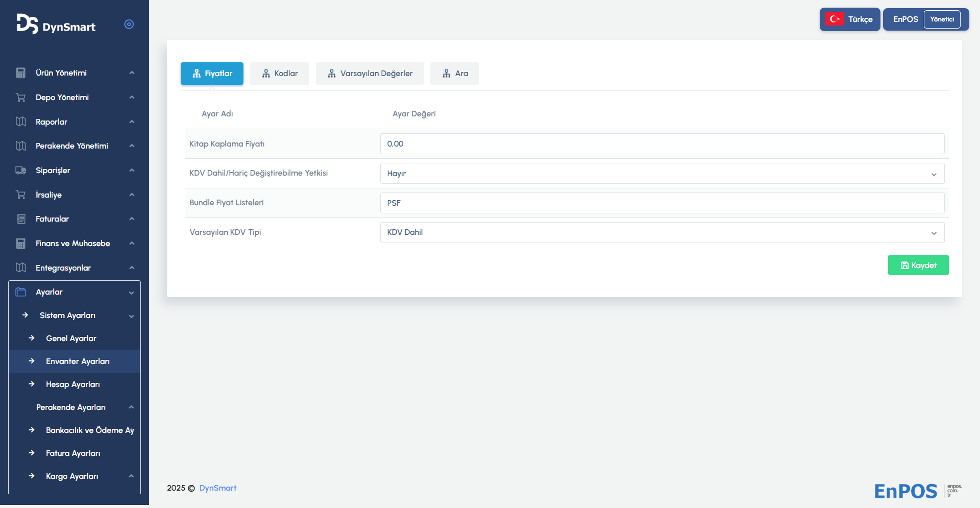Click the Siparişler truck icon
Viewport: 980px width, 508px height.
click(21, 171)
